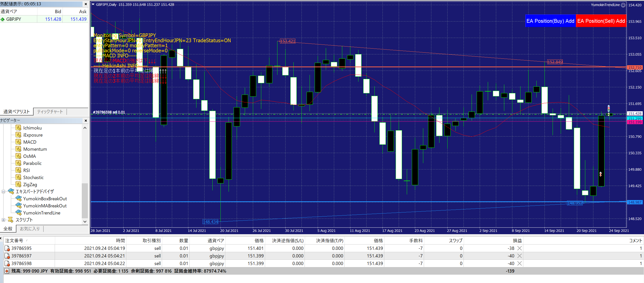Close the ナビゲーター panel

coord(86,120)
